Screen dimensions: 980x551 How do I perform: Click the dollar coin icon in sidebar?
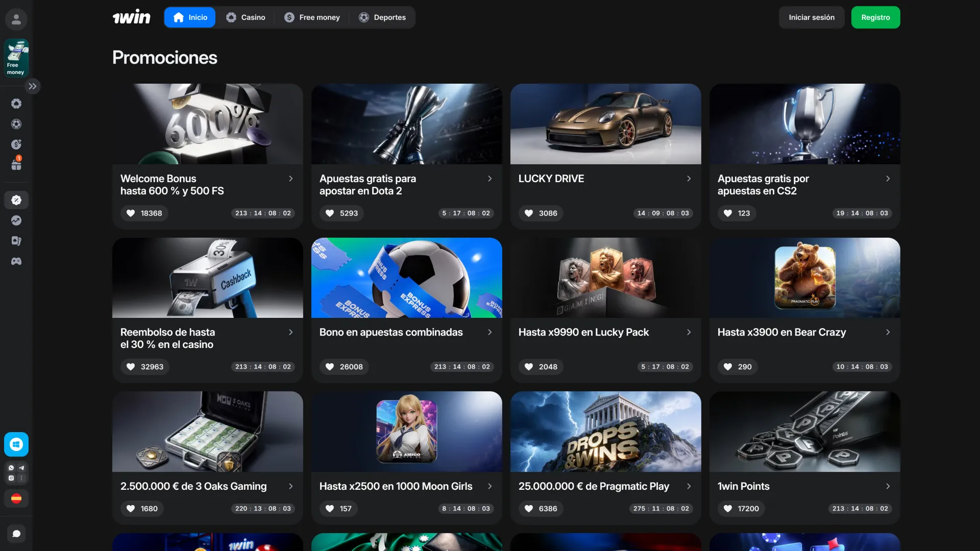click(16, 144)
